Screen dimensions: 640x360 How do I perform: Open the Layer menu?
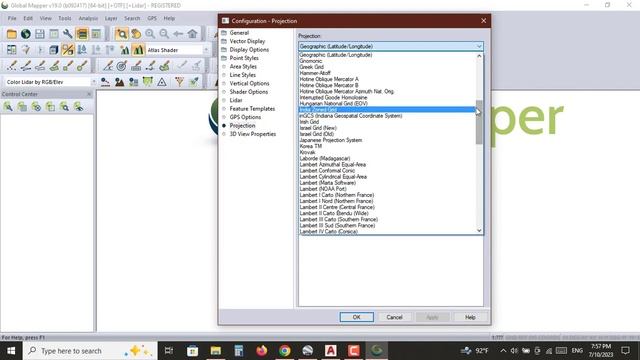click(111, 18)
